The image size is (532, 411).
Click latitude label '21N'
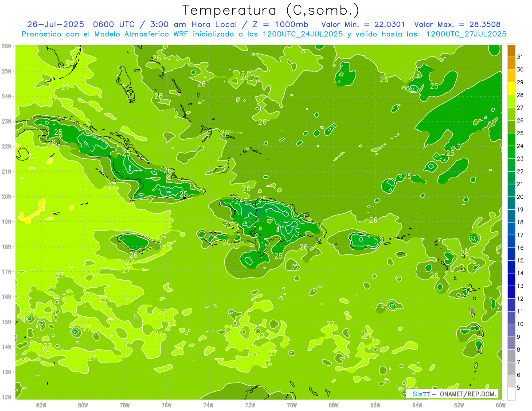coord(6,172)
